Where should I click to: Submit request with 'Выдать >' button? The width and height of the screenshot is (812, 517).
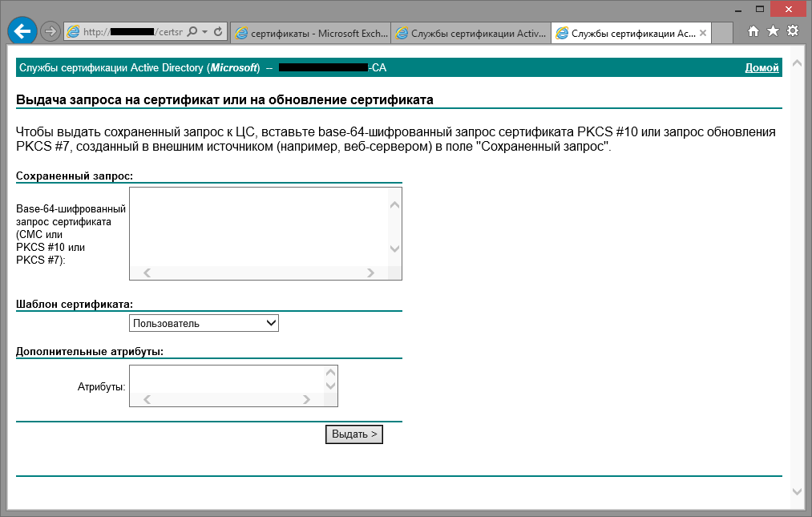click(354, 434)
